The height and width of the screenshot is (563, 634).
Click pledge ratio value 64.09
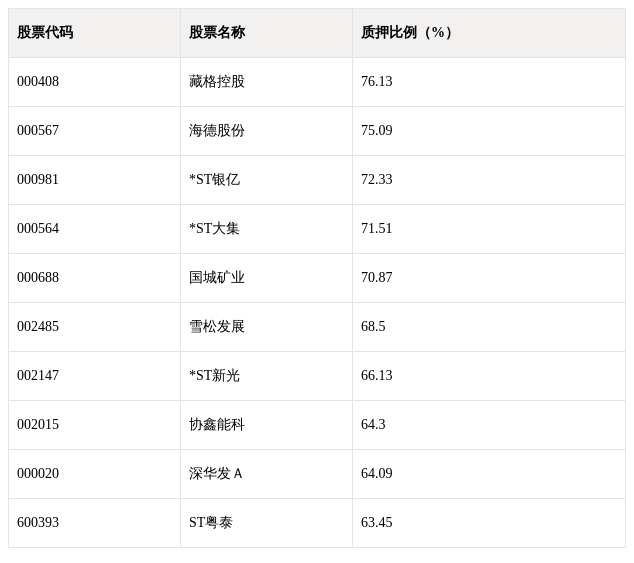click(376, 473)
